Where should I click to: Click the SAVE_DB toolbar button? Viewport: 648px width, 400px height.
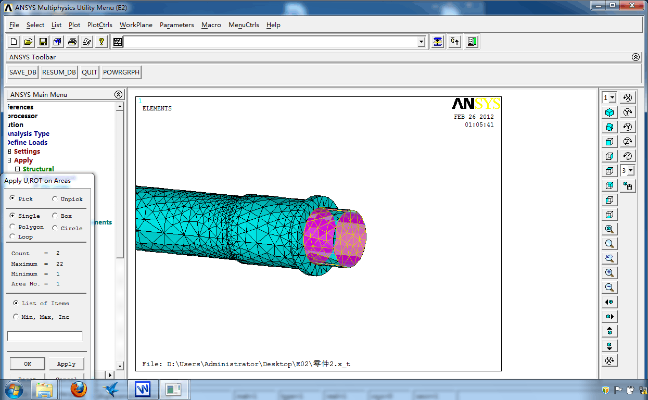pyautogui.click(x=22, y=73)
